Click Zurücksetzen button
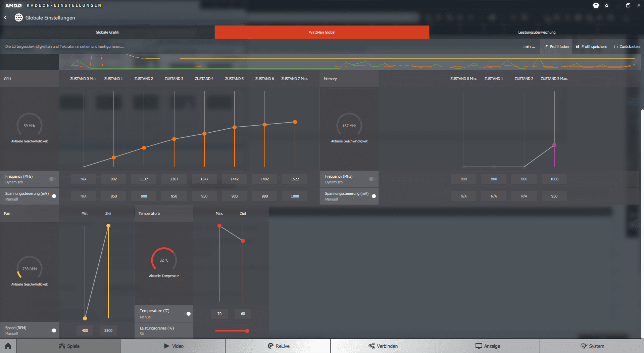This screenshot has height=353, width=644. click(x=628, y=46)
